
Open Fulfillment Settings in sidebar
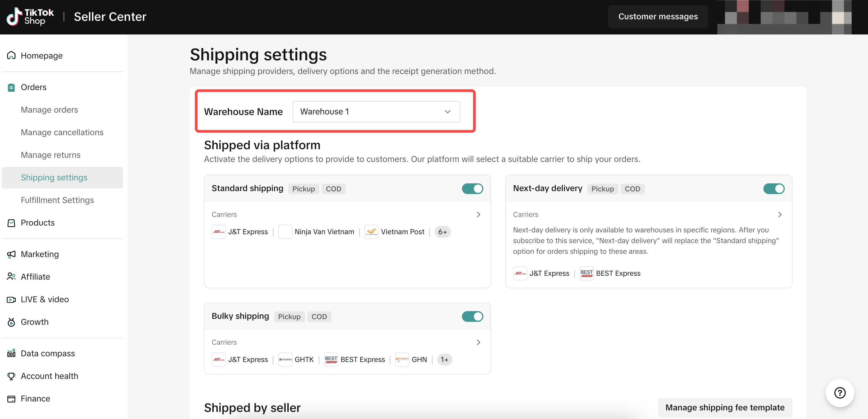57,200
